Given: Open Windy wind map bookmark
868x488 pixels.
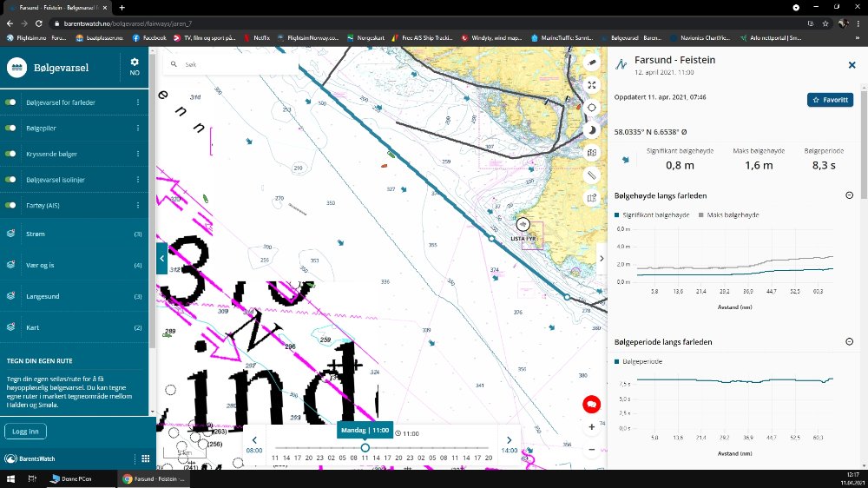Looking at the screenshot, I should tap(492, 37).
